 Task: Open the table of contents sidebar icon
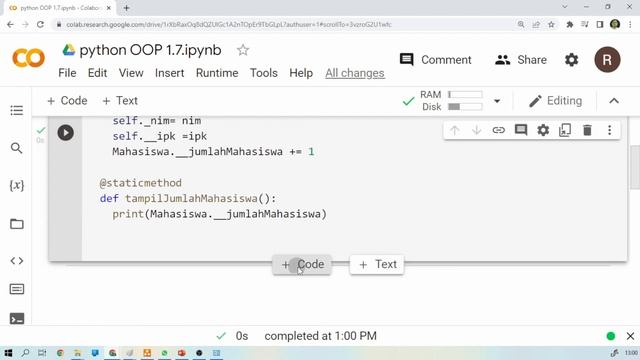(16, 110)
